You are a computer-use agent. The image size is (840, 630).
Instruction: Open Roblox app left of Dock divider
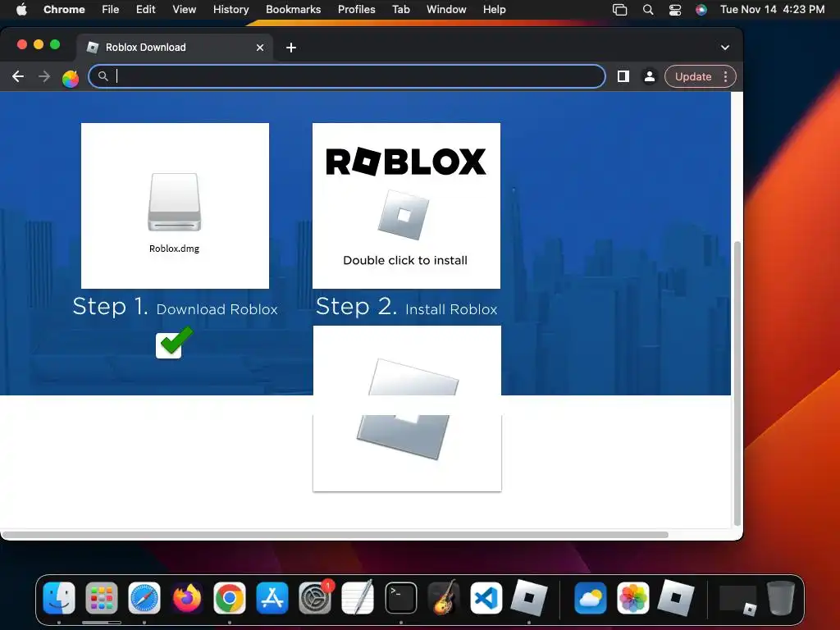coord(529,598)
